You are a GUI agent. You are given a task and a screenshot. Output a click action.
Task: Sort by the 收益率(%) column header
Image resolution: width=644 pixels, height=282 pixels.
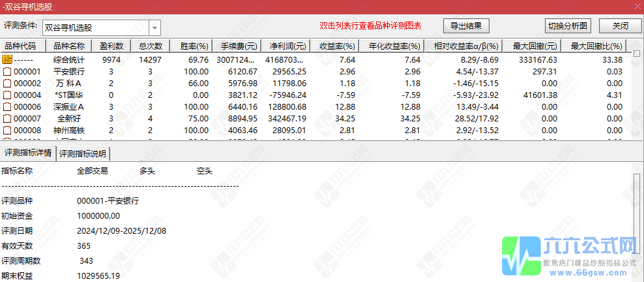pos(334,46)
